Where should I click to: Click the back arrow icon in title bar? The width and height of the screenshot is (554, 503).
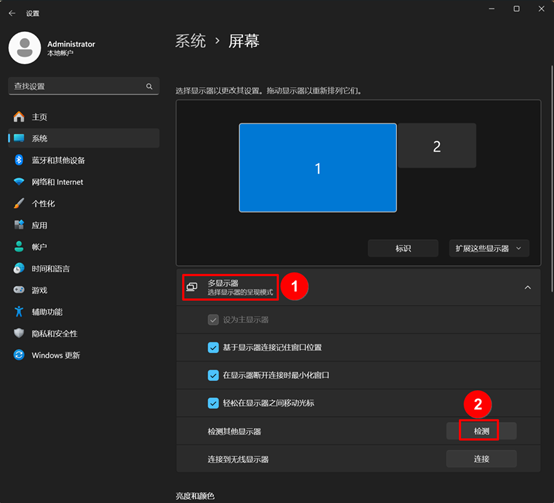tap(12, 13)
